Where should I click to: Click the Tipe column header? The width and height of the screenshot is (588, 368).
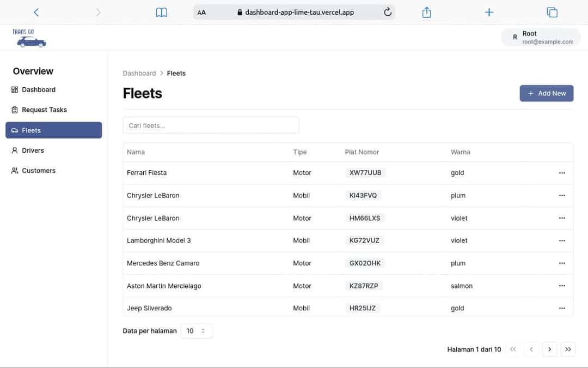tap(299, 152)
